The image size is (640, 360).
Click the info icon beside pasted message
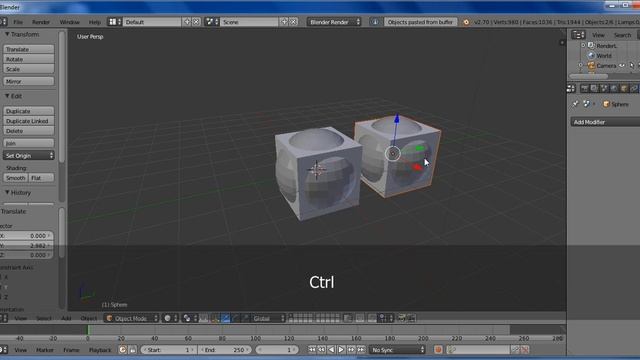pyautogui.click(x=375, y=22)
